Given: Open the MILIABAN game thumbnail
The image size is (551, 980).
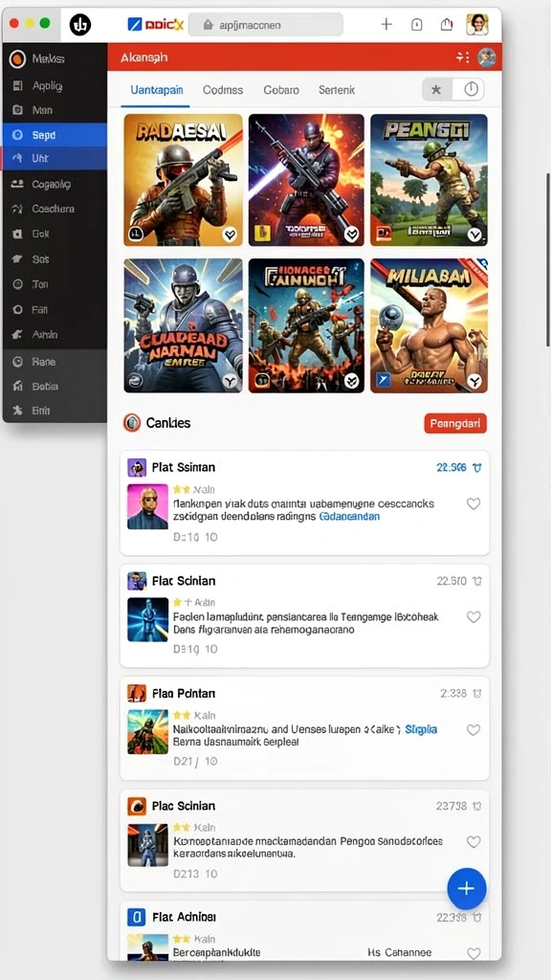Looking at the screenshot, I should 429,325.
